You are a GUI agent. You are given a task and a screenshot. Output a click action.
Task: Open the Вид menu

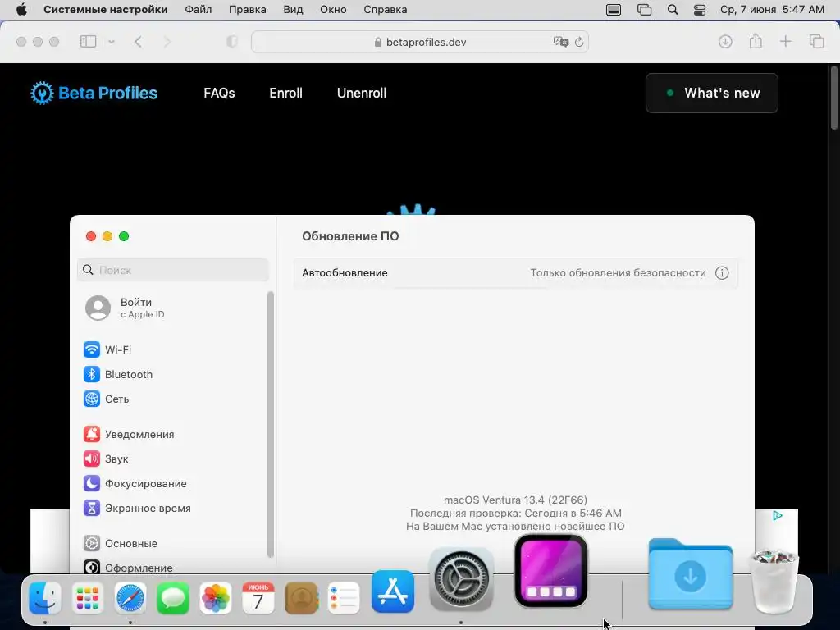(293, 10)
